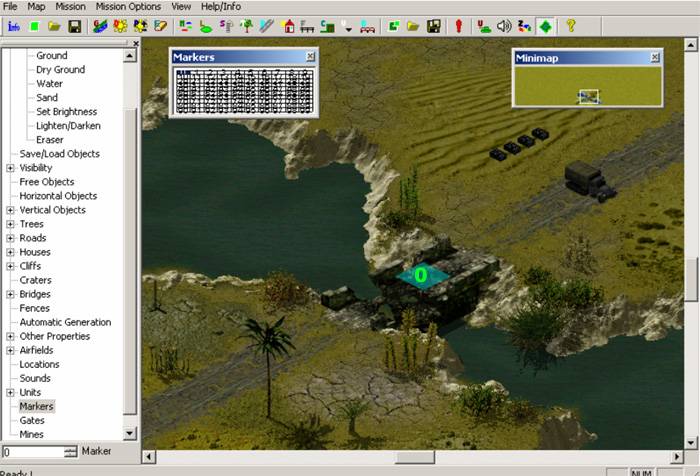
Task: Open the Mission Options menu
Action: coord(128,6)
